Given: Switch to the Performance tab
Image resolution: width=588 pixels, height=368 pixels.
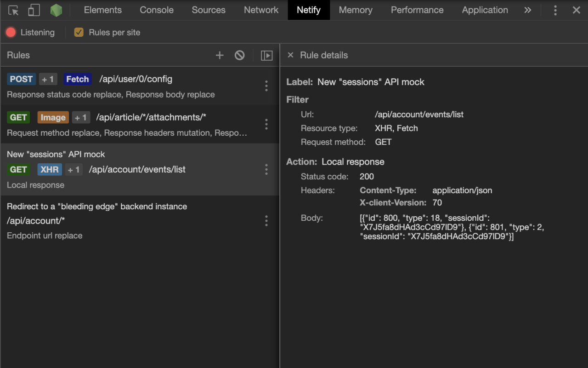Looking at the screenshot, I should [417, 10].
